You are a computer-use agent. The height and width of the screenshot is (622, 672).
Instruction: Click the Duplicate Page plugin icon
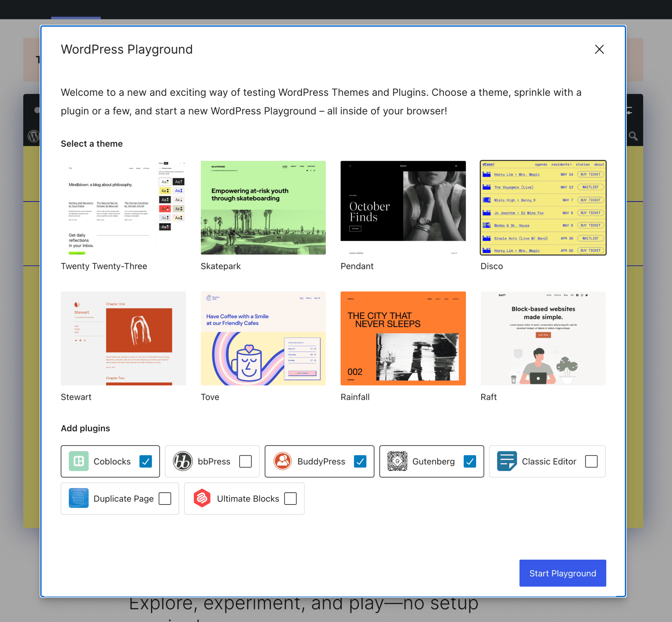point(78,499)
